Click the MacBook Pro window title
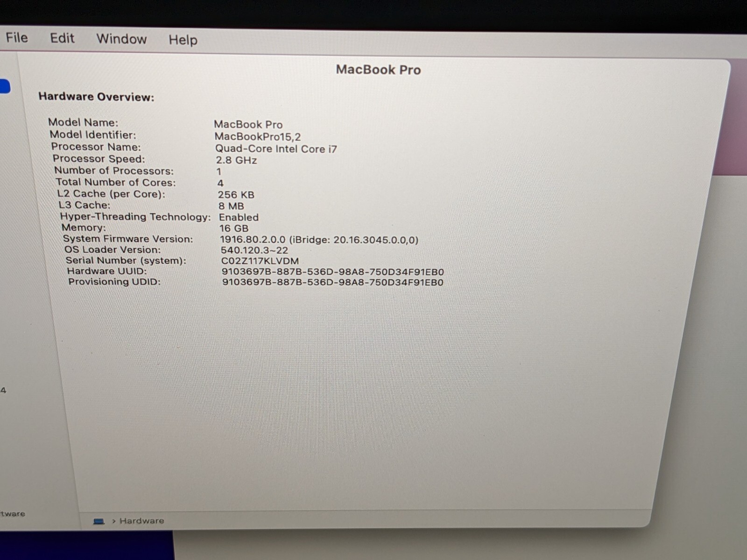Image resolution: width=747 pixels, height=560 pixels. coord(378,70)
